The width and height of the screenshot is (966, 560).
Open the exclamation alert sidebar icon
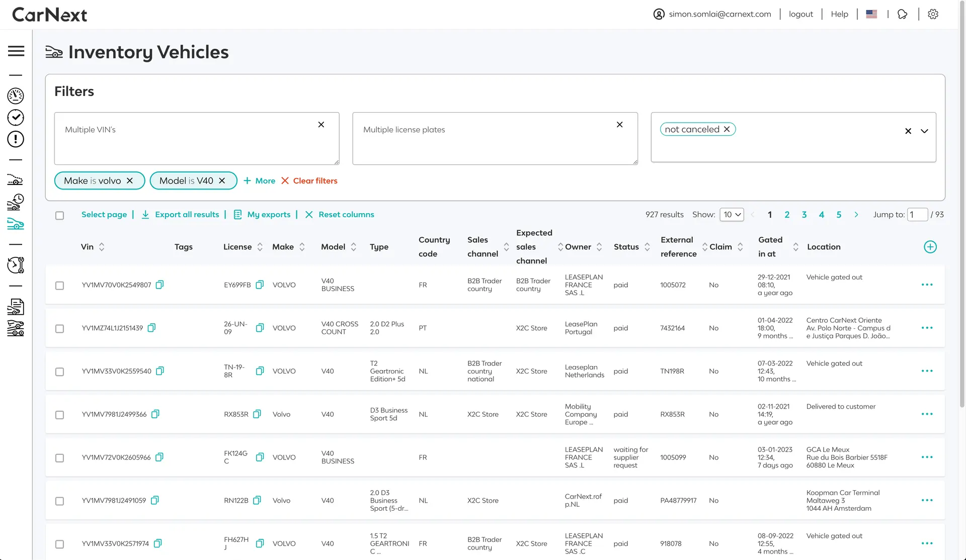pos(16,139)
